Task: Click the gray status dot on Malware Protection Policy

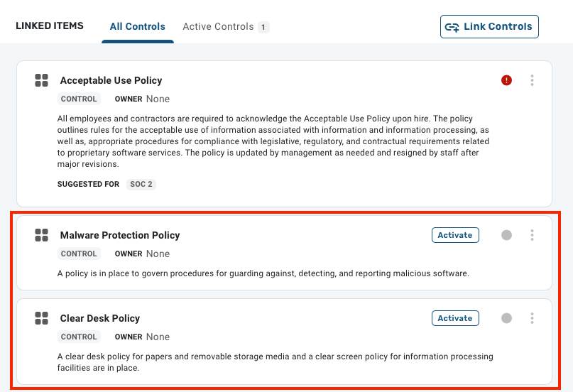Action: 506,235
